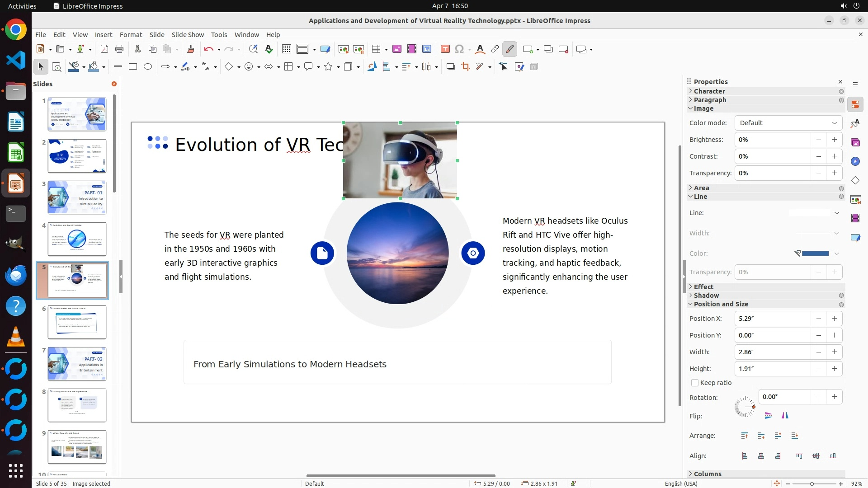868x488 pixels.
Task: Click Flip Horizontally icon in Properties
Action: point(785,416)
